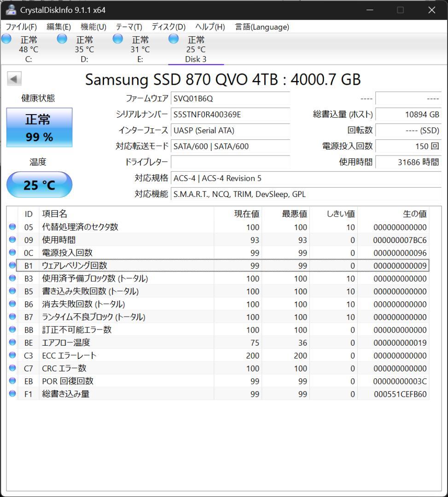
Task: Click status dot of attribute C7 row
Action: click(x=12, y=368)
